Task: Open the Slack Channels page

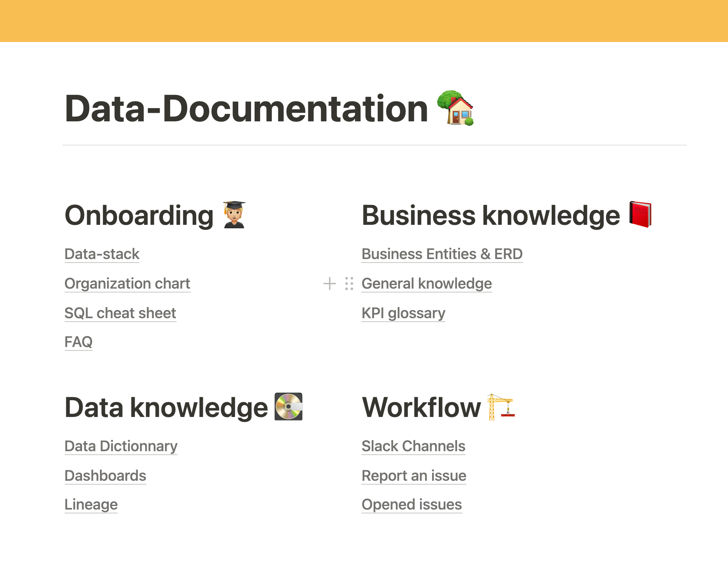Action: [413, 446]
